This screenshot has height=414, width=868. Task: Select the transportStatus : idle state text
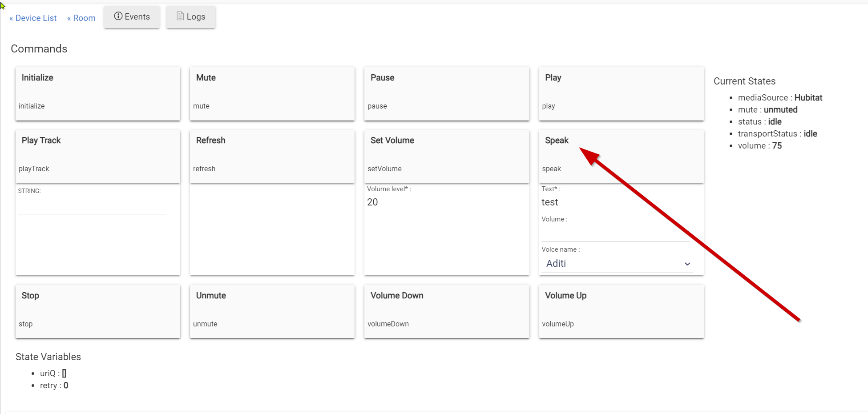click(777, 133)
